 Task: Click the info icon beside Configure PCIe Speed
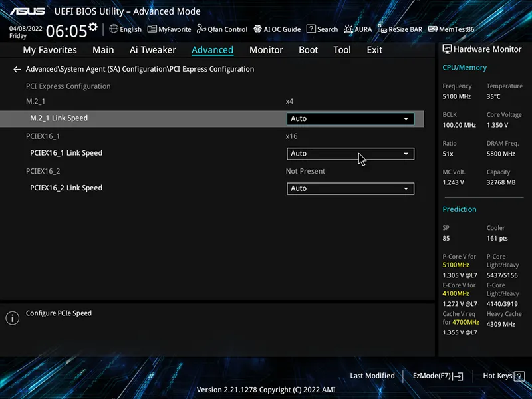pos(12,318)
